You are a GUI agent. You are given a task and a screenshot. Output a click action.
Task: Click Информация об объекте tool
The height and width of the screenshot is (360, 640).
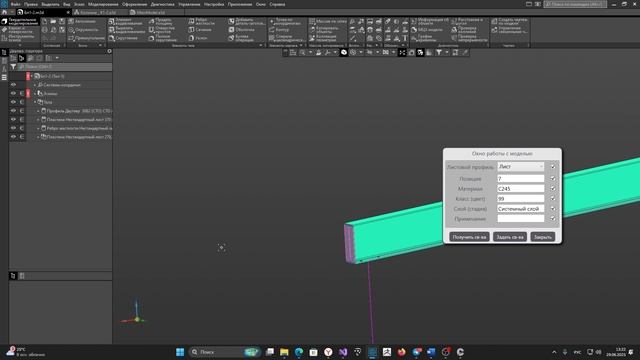[429, 21]
